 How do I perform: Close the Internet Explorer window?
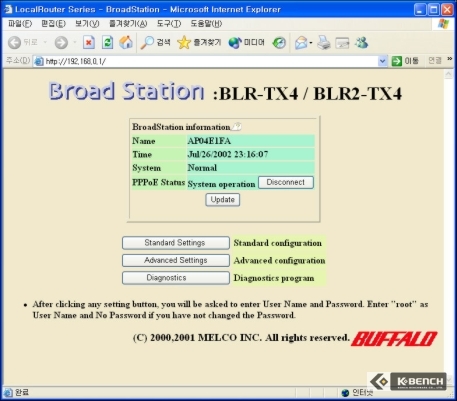click(447, 9)
